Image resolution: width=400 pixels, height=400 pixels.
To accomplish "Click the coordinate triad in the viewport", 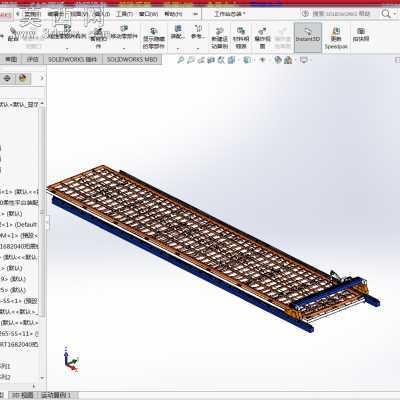I will click(x=71, y=359).
